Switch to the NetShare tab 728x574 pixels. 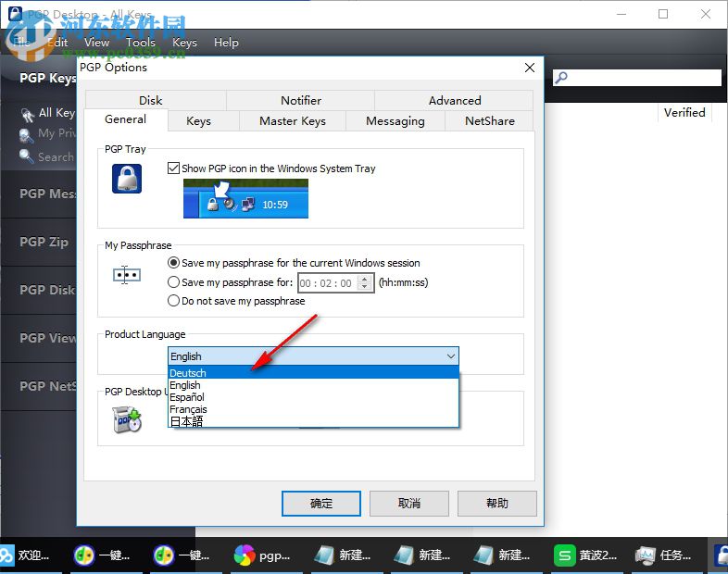tap(489, 121)
